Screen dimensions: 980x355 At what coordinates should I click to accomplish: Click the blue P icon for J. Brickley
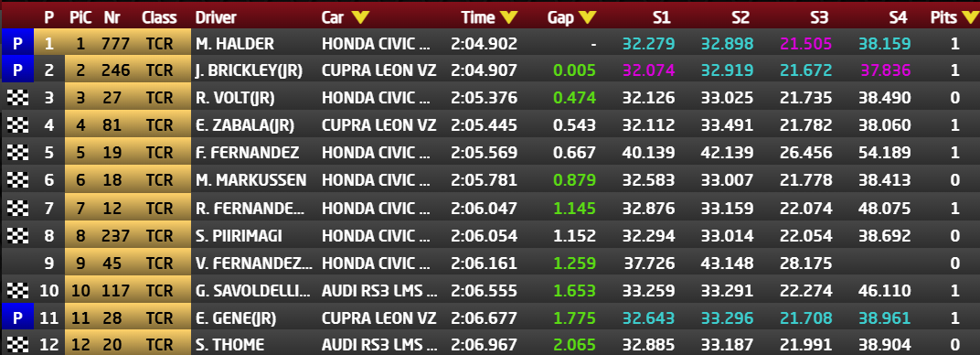(17, 70)
